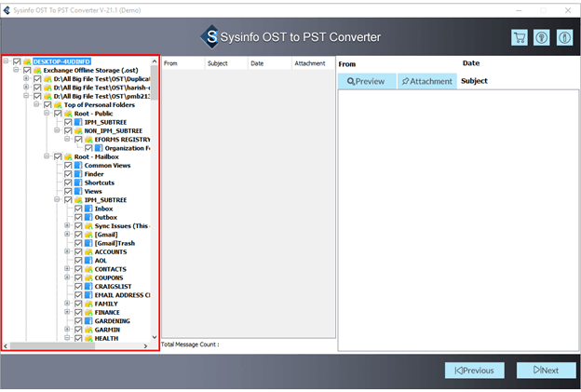
Task: Click the CRAIGSLIST folder icon
Action: [x=88, y=287]
